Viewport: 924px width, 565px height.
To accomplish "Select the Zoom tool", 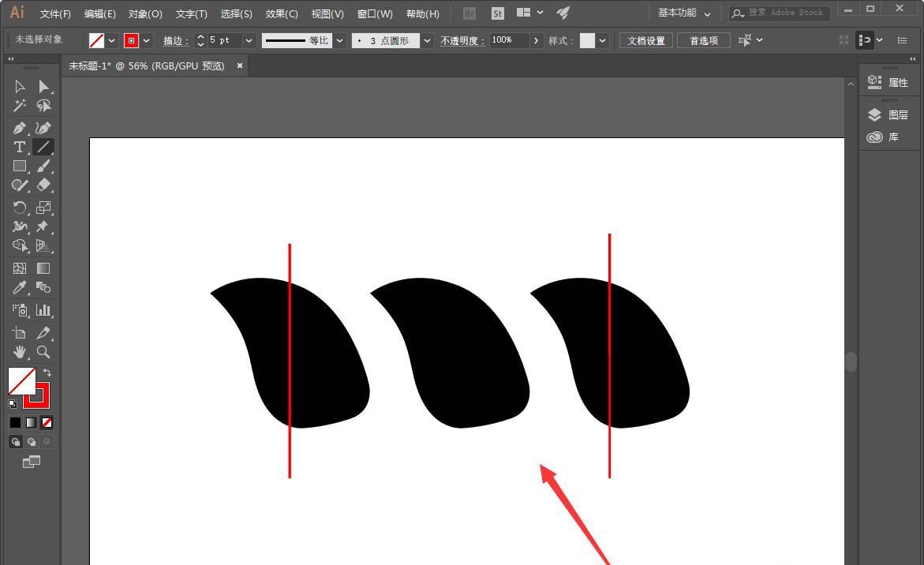I will 43,352.
